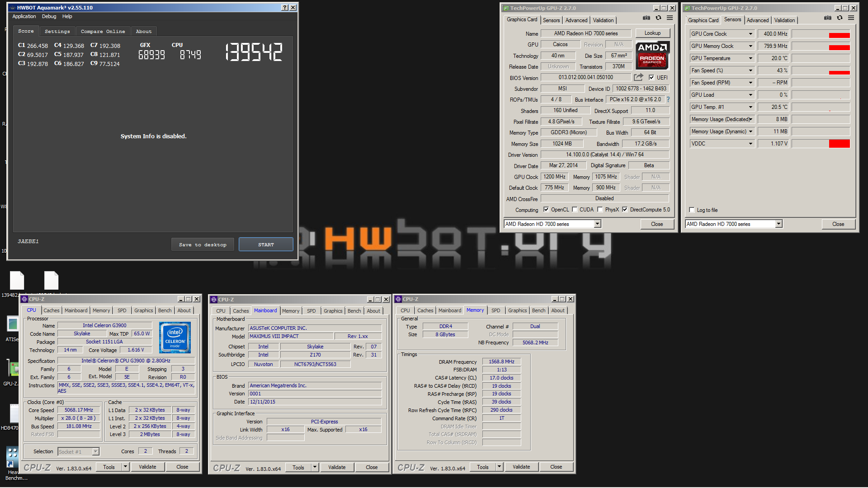Open the GPU Temperature sensor dropdown
The width and height of the screenshot is (868, 488).
click(750, 58)
